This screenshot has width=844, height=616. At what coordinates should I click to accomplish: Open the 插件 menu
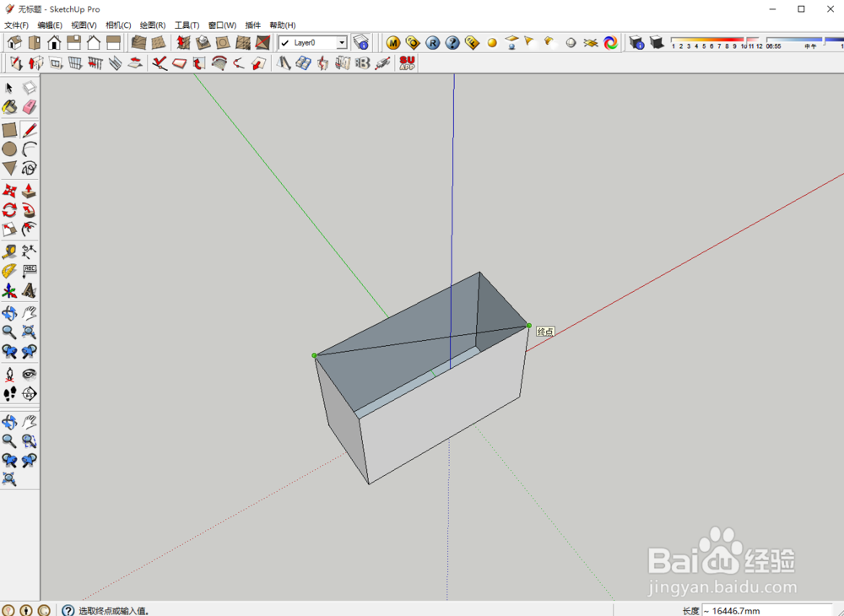[253, 25]
